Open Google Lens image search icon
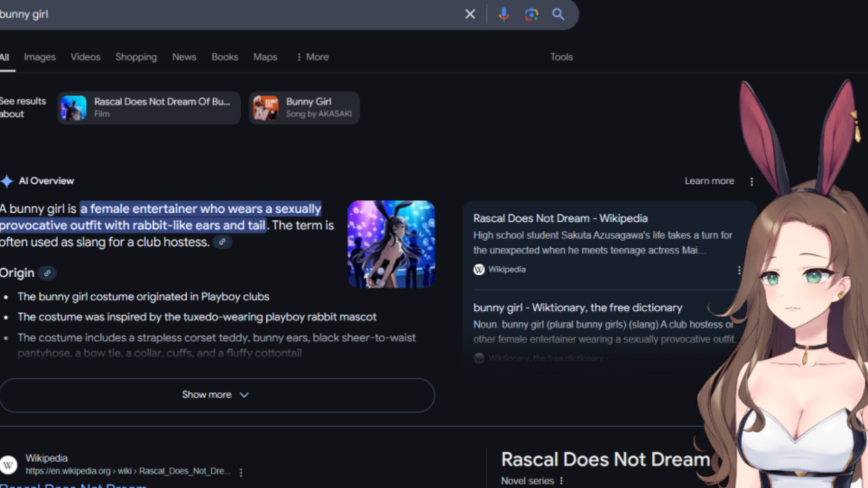This screenshot has width=868, height=488. point(531,14)
